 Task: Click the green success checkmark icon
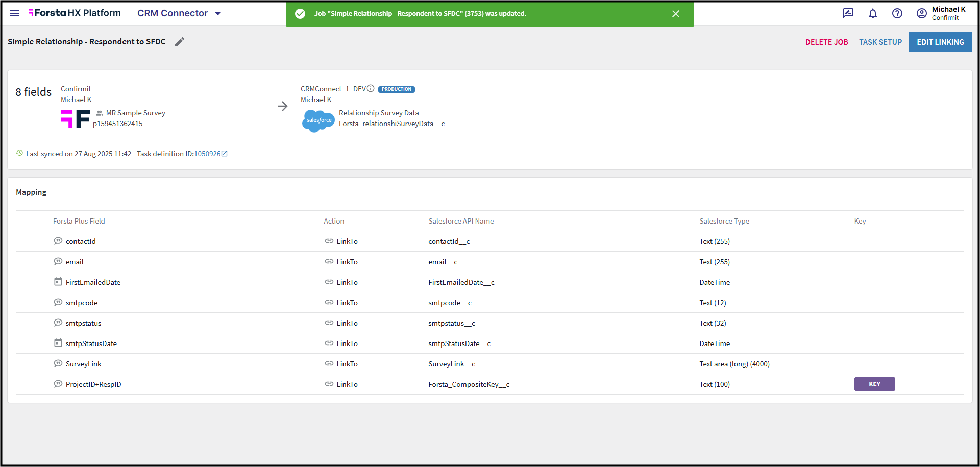[300, 14]
